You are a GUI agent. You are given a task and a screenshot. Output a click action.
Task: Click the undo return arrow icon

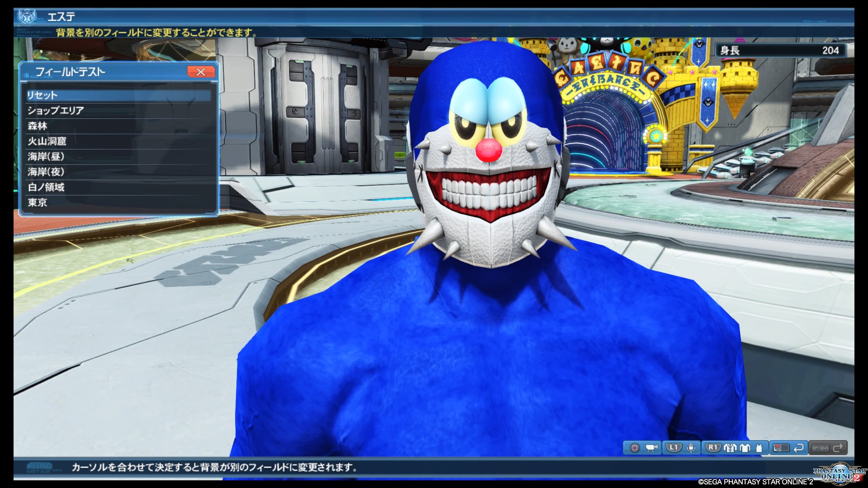799,448
